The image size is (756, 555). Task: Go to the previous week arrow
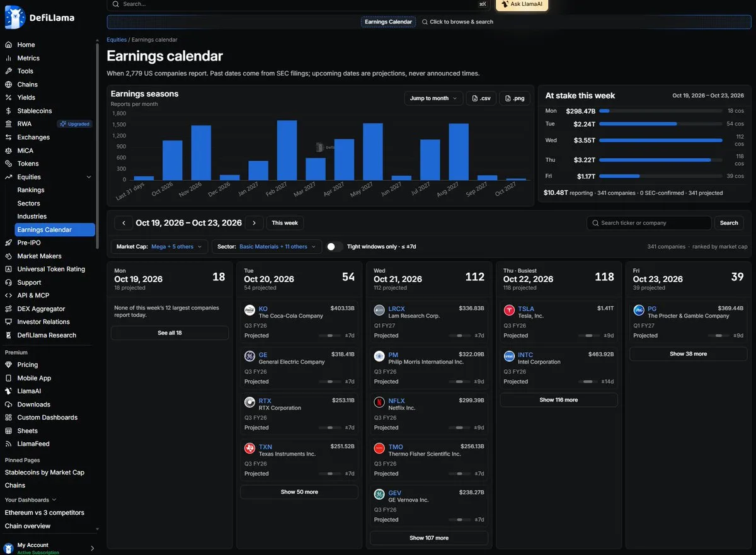pos(123,223)
